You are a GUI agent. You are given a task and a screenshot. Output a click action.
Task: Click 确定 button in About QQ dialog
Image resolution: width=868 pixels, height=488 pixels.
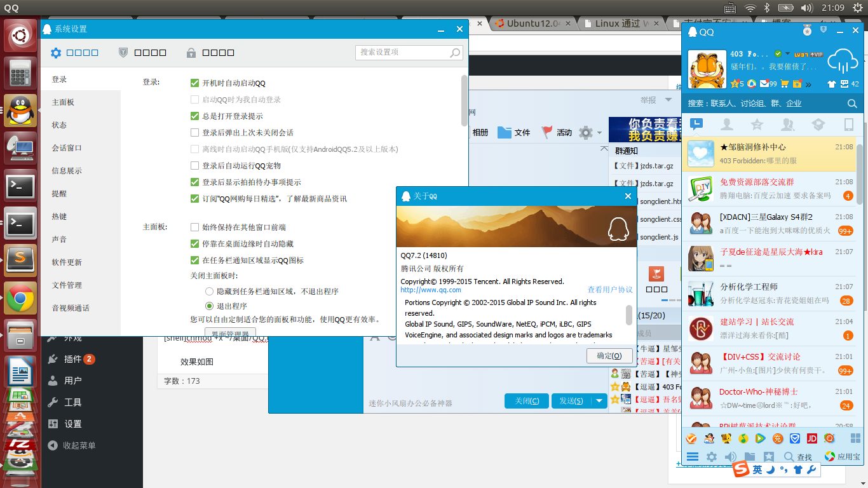(x=609, y=356)
